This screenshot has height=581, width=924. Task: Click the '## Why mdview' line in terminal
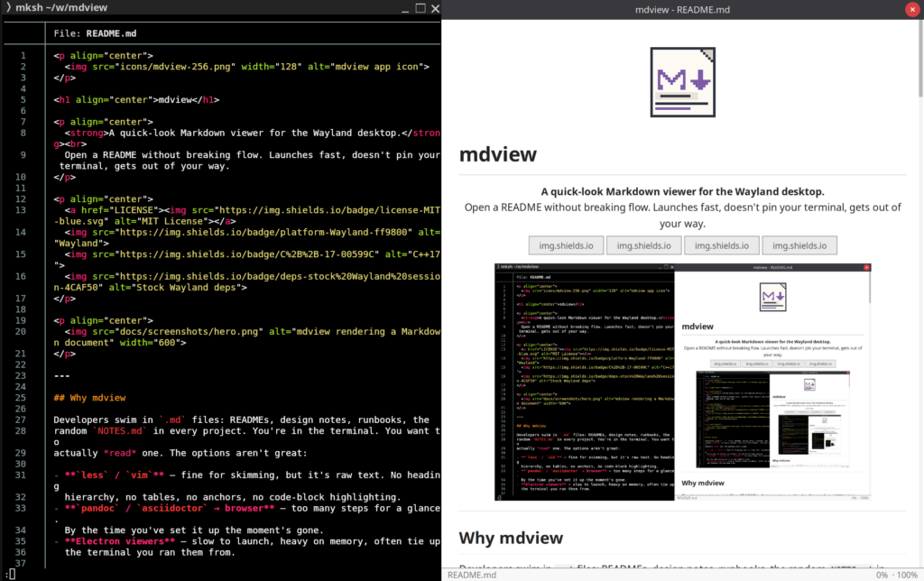pyautogui.click(x=89, y=398)
